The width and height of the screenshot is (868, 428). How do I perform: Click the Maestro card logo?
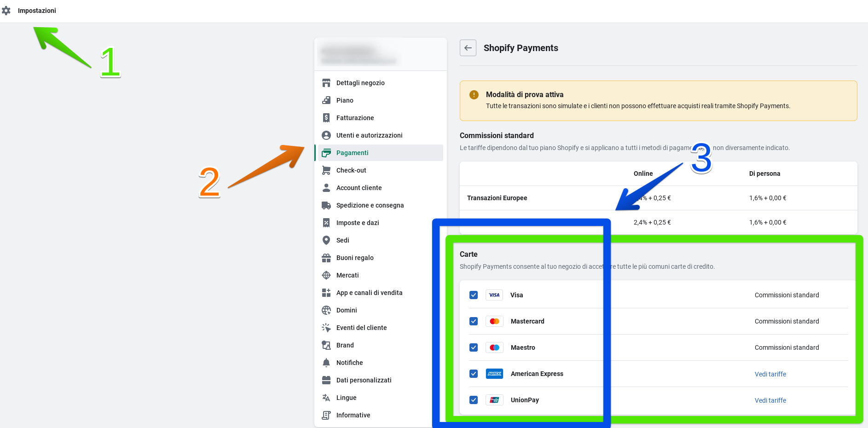[x=494, y=347]
